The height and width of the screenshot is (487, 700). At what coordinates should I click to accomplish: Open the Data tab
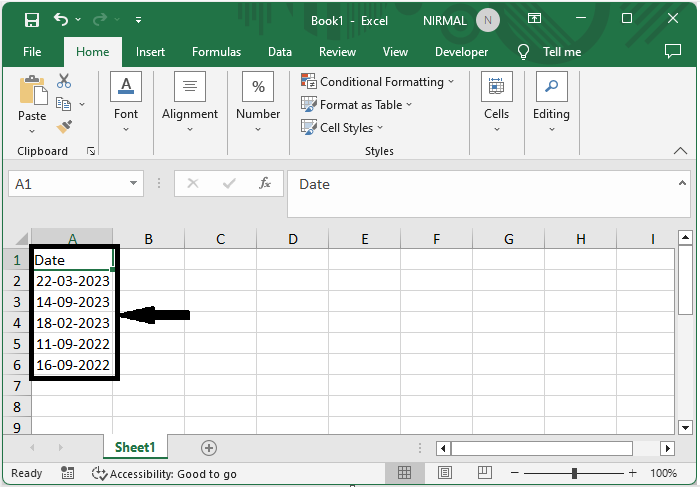click(280, 52)
